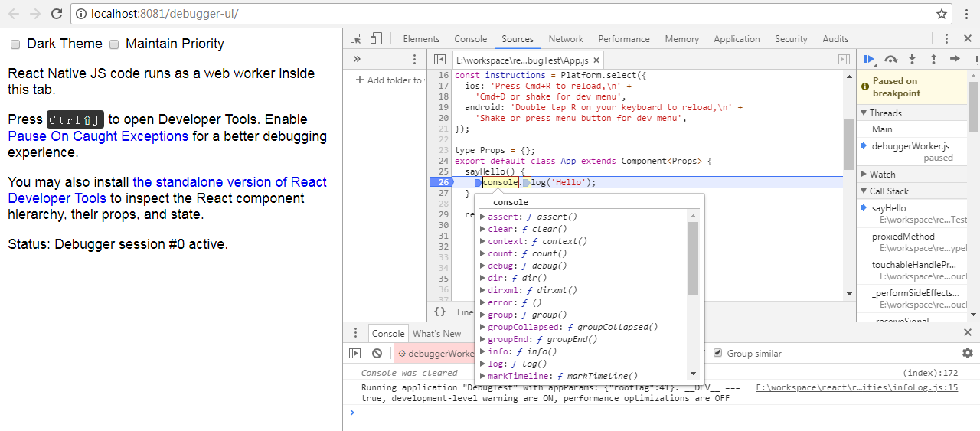Expand the Watch section
This screenshot has height=431, width=980.
pyautogui.click(x=882, y=175)
